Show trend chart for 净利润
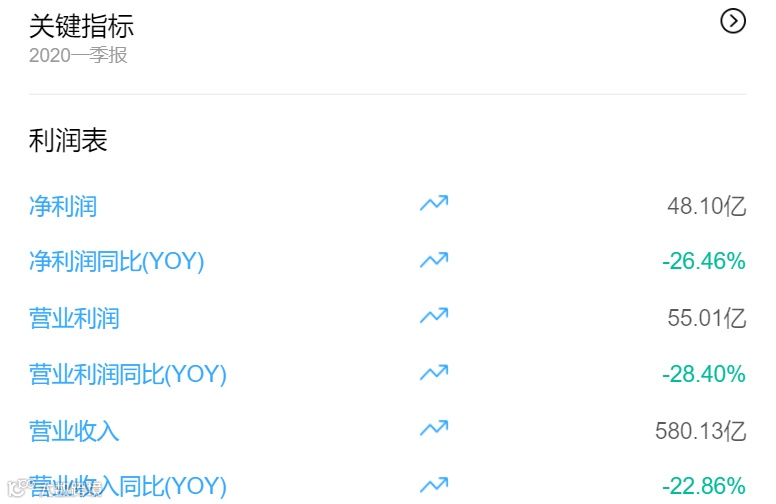The image size is (776, 504). pyautogui.click(x=434, y=203)
